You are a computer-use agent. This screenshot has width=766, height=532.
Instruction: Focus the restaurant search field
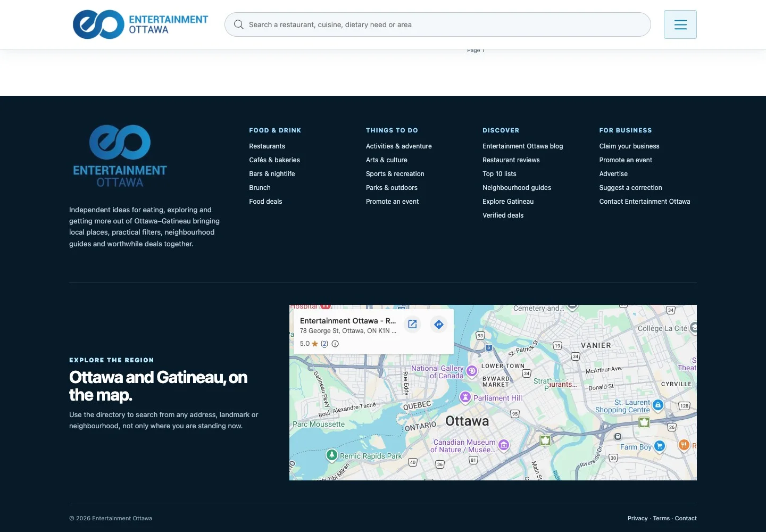click(x=438, y=24)
